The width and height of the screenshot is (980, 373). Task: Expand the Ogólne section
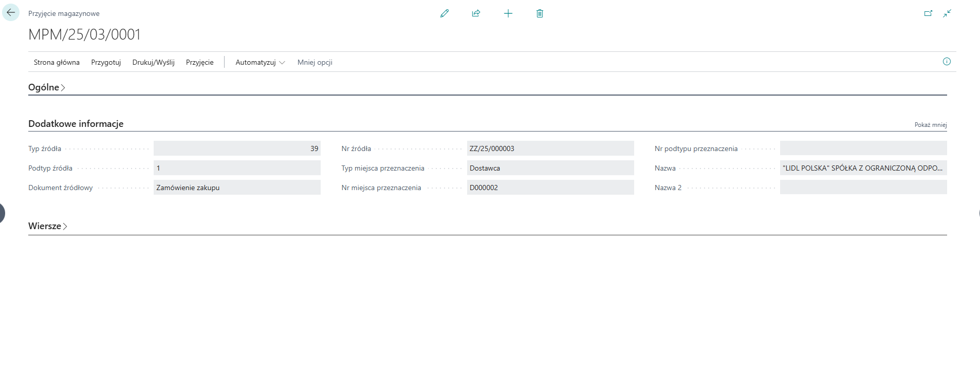point(47,87)
